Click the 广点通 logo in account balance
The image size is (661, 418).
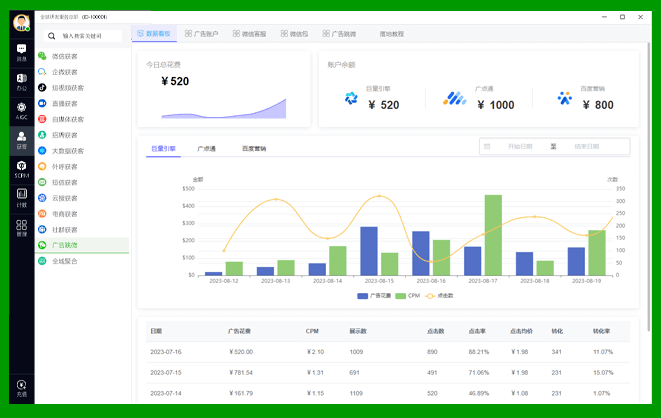tap(455, 98)
